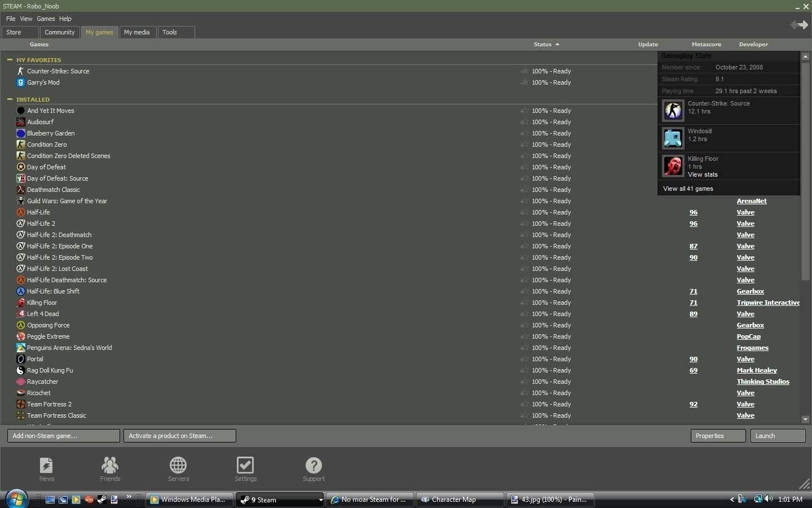The width and height of the screenshot is (812, 508).
Task: Switch to the My media tab
Action: (137, 32)
